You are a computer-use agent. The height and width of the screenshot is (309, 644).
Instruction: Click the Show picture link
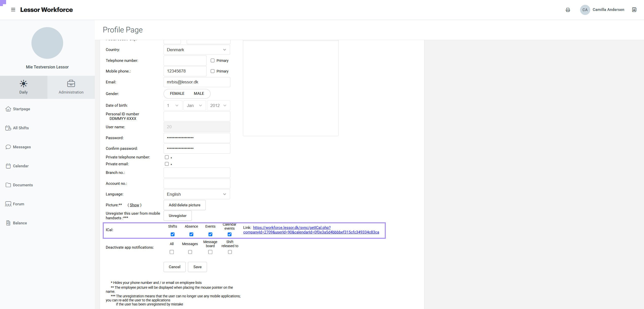pyautogui.click(x=134, y=205)
